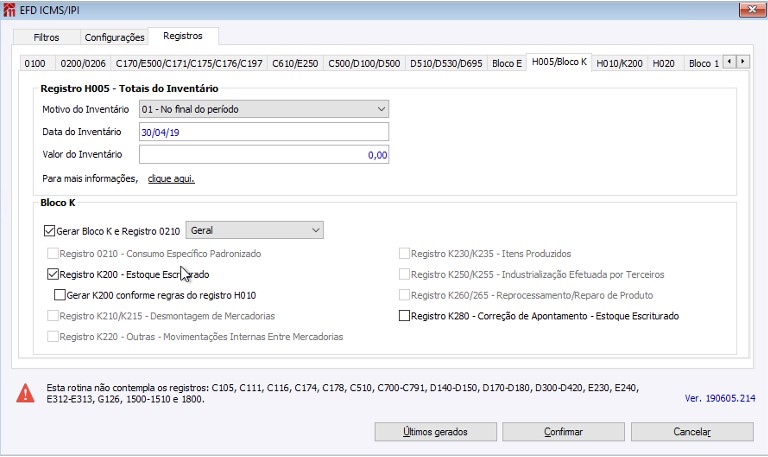768x457 pixels.
Task: Click the Últimos gerados button
Action: 435,432
